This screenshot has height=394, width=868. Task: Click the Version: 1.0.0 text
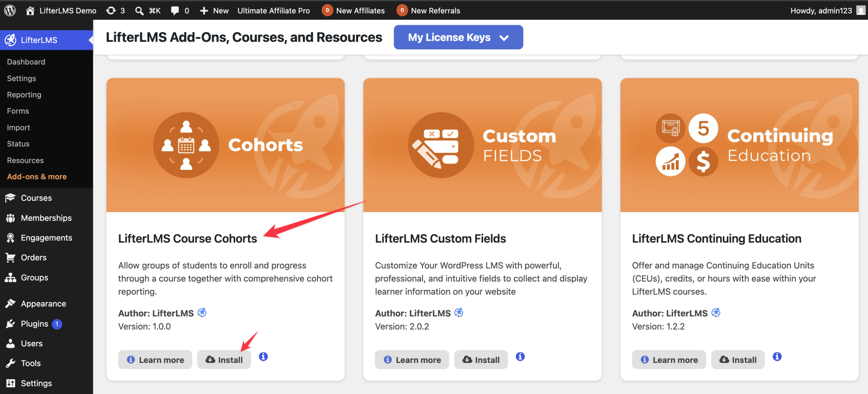pos(144,326)
